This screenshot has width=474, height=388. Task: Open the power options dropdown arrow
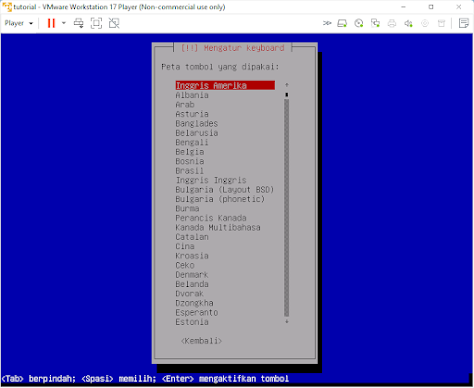point(64,23)
